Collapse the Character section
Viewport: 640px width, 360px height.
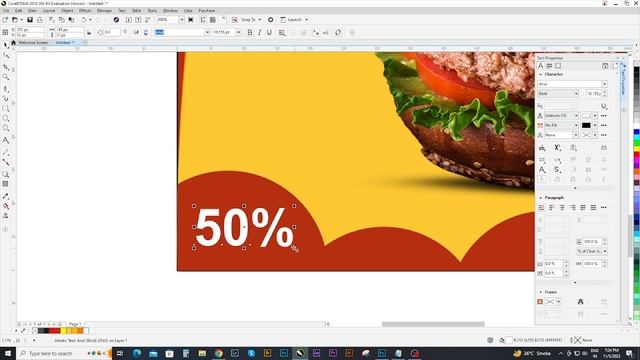[x=541, y=74]
